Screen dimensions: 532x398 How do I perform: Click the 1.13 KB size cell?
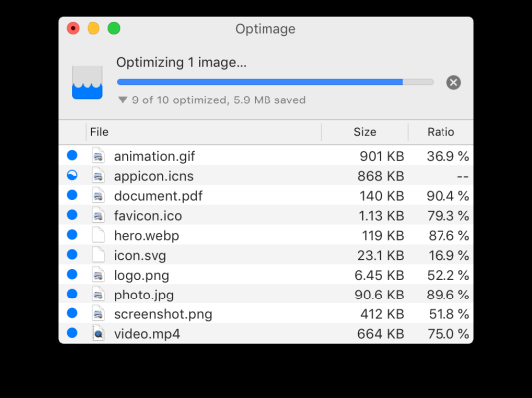pyautogui.click(x=382, y=216)
